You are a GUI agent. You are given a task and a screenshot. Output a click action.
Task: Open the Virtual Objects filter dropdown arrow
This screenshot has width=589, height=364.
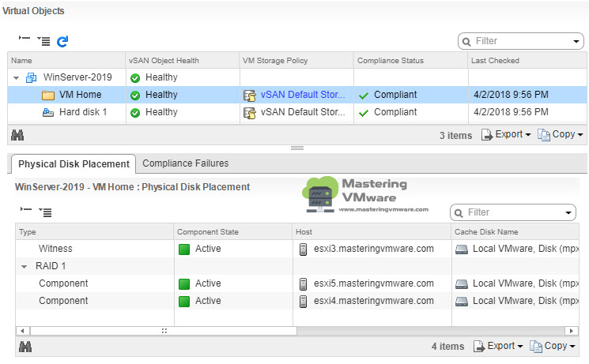[576, 41]
